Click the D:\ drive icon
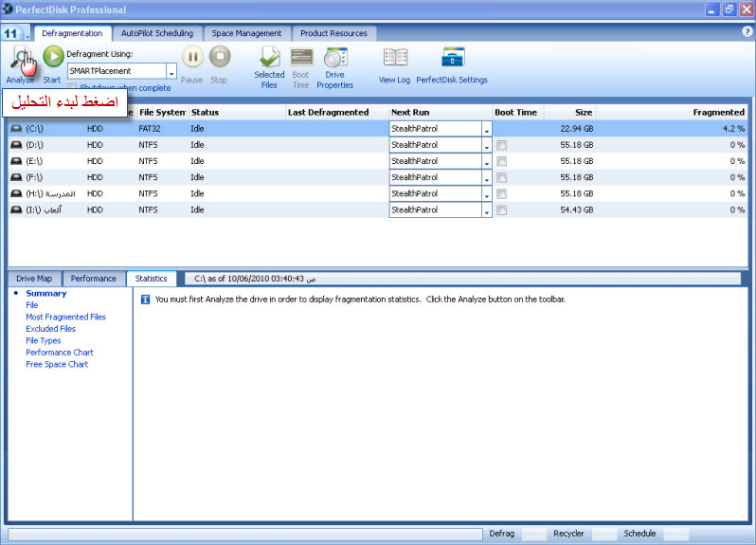756x545 pixels. tap(16, 145)
